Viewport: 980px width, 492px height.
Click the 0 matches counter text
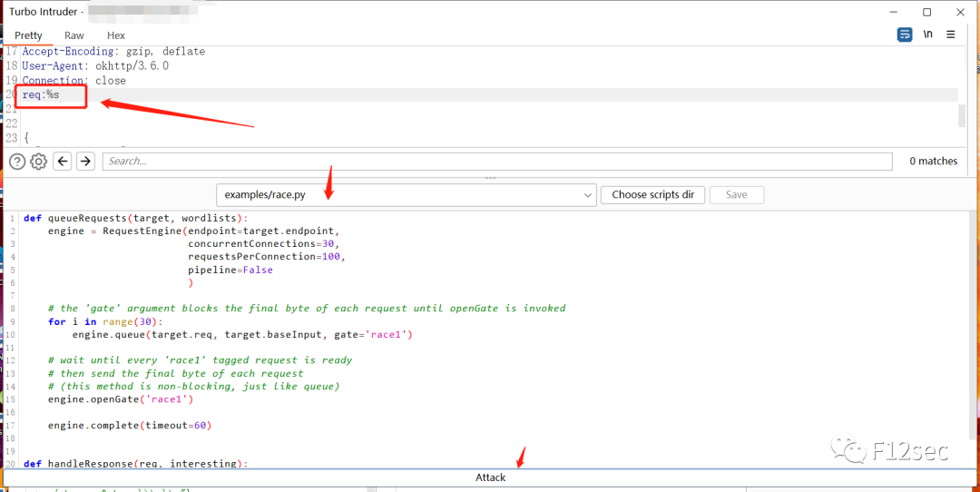(x=933, y=162)
